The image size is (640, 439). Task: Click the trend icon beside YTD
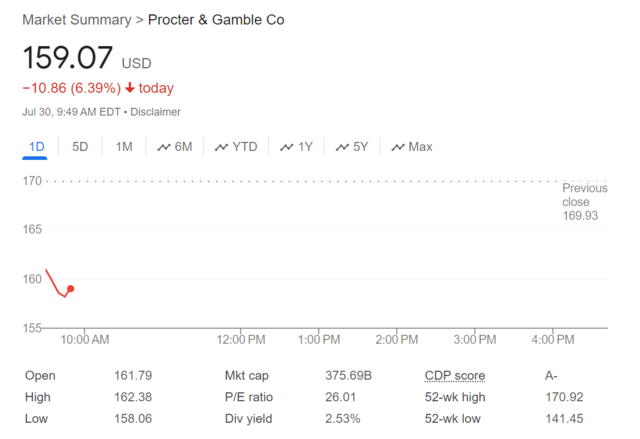pos(221,147)
